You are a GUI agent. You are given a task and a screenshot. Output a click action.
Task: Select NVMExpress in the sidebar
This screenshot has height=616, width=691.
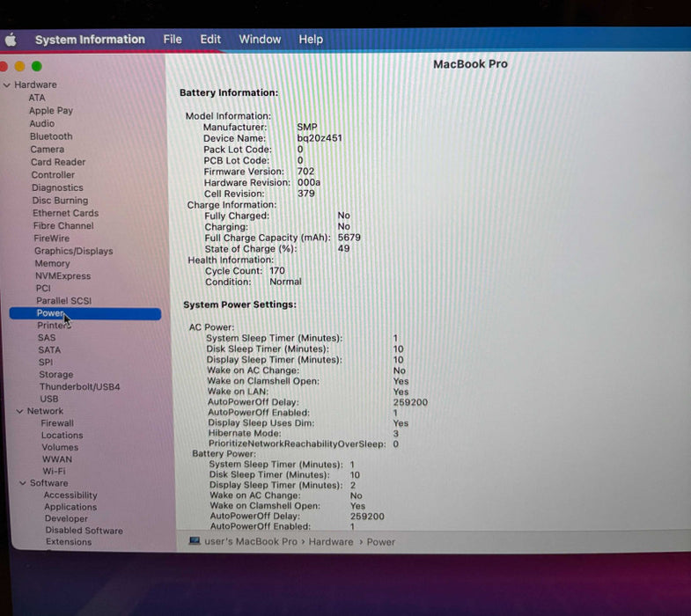tap(63, 275)
